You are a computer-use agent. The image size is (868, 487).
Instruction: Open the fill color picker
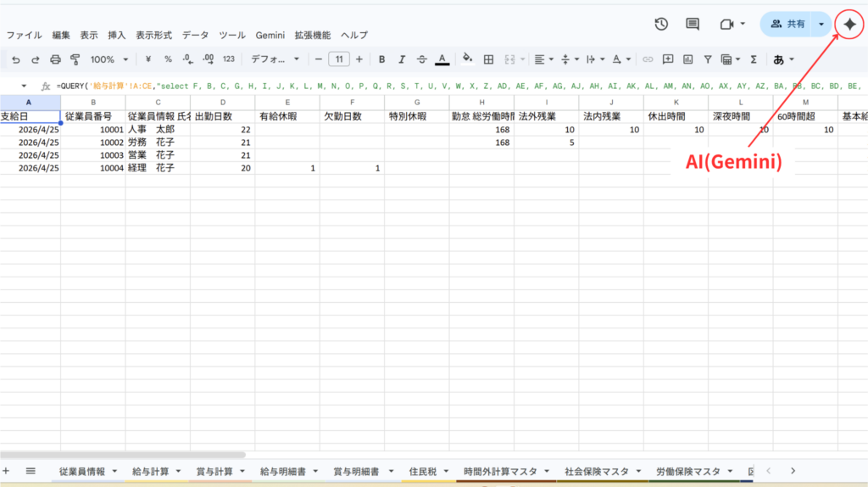[466, 59]
